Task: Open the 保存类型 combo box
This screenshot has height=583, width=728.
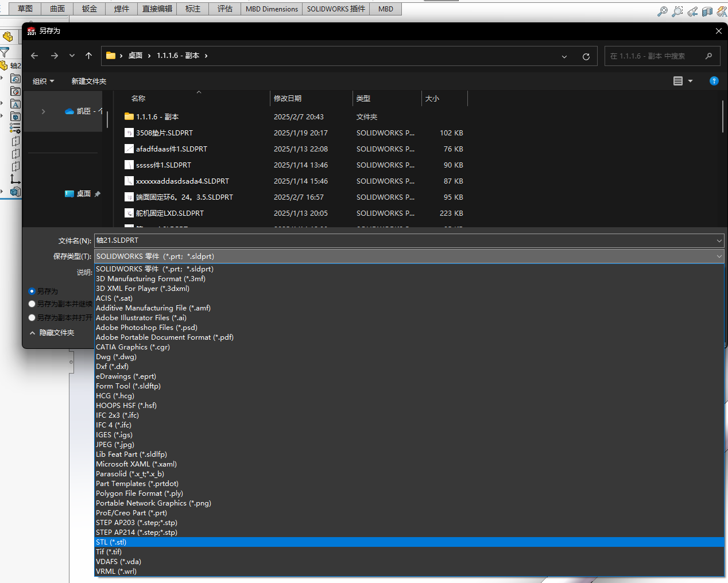Action: tap(409, 256)
